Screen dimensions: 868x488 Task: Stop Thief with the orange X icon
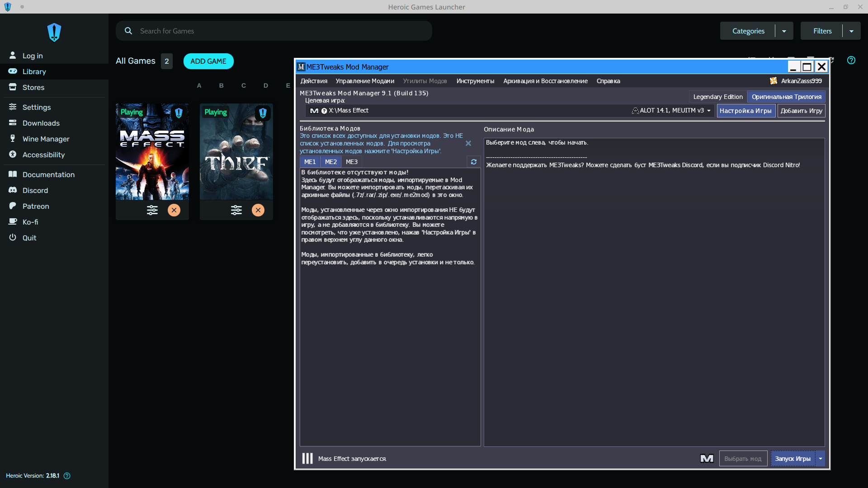(x=258, y=210)
